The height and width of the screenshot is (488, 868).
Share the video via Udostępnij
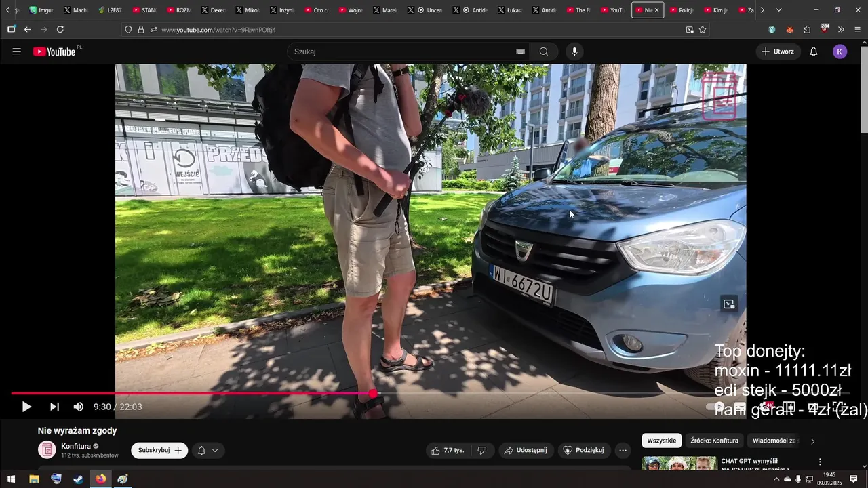click(x=526, y=450)
